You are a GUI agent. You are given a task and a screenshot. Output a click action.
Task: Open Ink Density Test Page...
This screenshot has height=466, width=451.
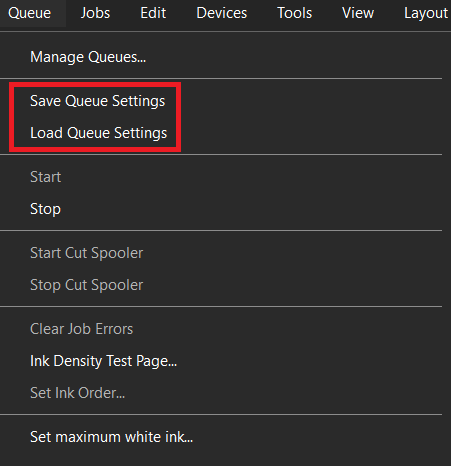pos(221,361)
